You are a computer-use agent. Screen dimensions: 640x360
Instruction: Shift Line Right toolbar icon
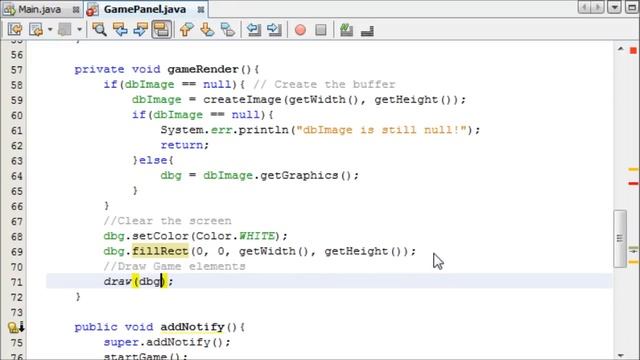coord(274,29)
